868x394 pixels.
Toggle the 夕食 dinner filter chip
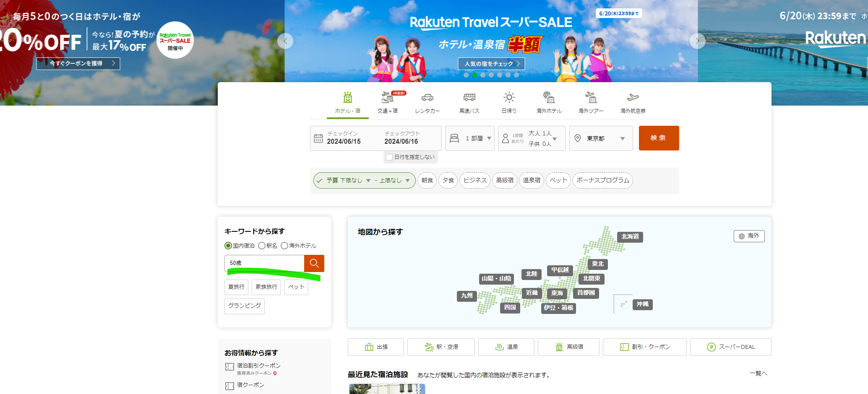pyautogui.click(x=448, y=180)
